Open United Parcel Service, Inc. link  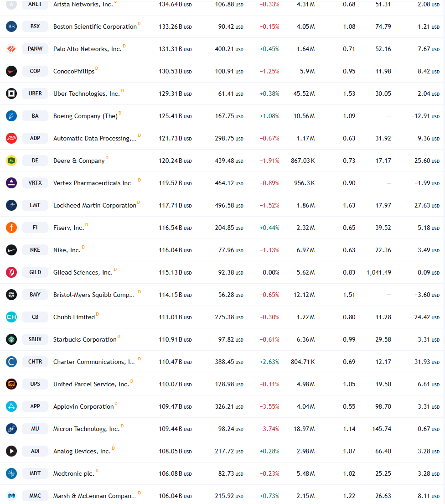point(91,384)
